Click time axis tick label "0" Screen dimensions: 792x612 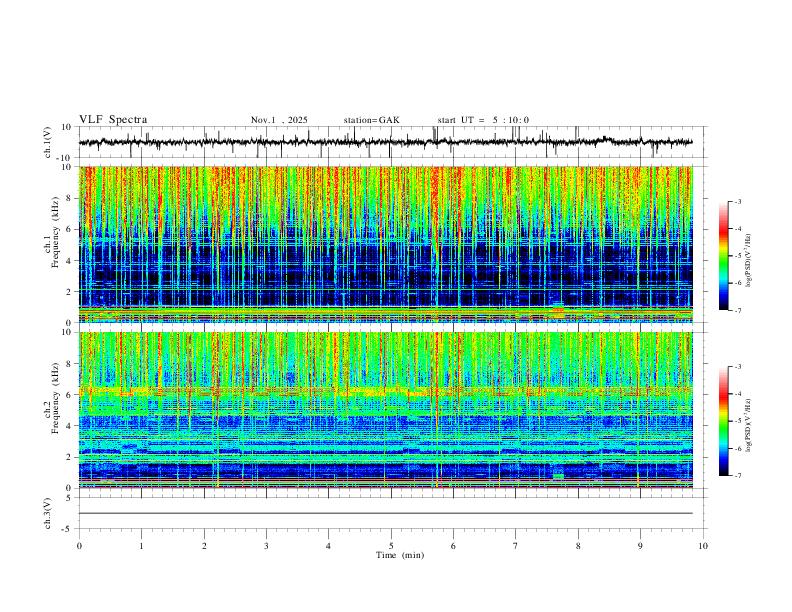point(79,546)
